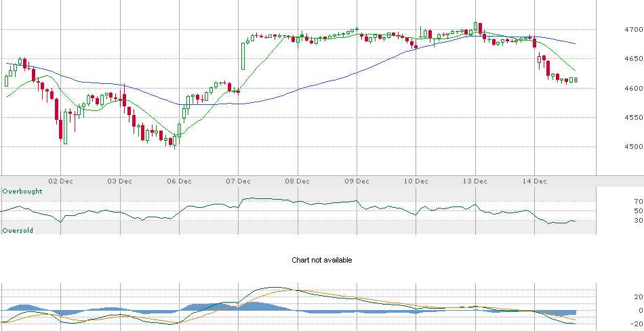Screen dimensions: 644x331
Task: Click the Oversold label in RSI panel
Action: coord(18,231)
